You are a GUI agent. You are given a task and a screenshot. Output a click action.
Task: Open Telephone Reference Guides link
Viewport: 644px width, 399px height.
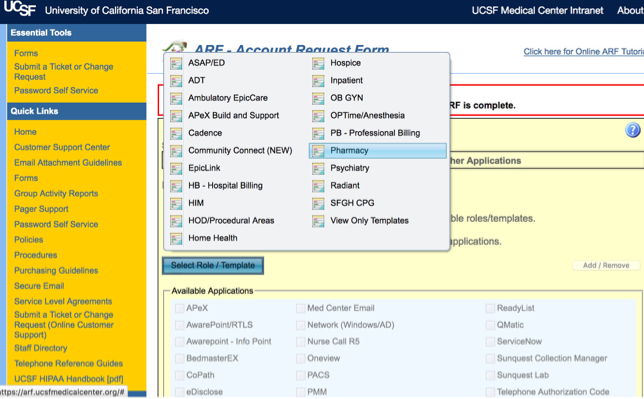point(69,364)
